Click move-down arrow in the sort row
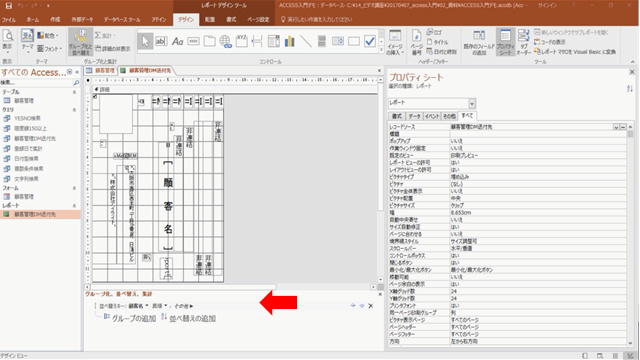The width and height of the screenshot is (640, 360). tap(362, 305)
